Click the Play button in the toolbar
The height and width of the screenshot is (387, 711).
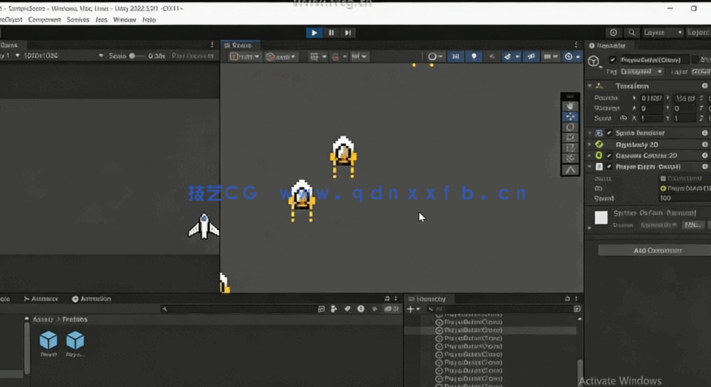(x=314, y=33)
